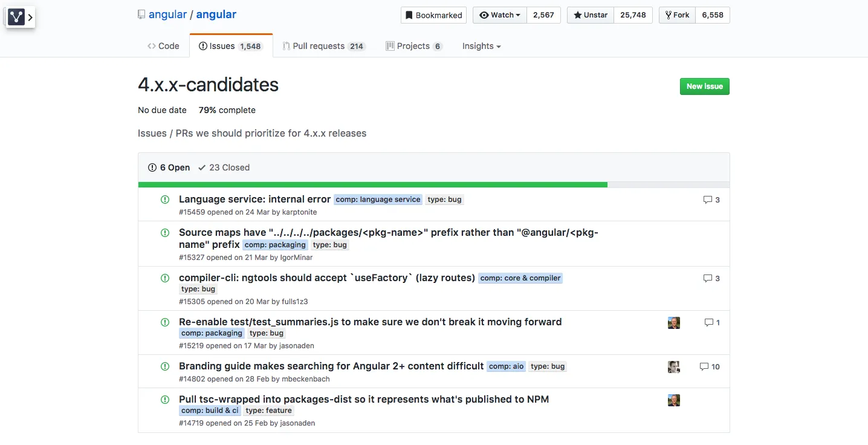Viewport: 868px width, 445px height.
Task: Click assignee avatar on Branding guide issue
Action: coord(674,367)
